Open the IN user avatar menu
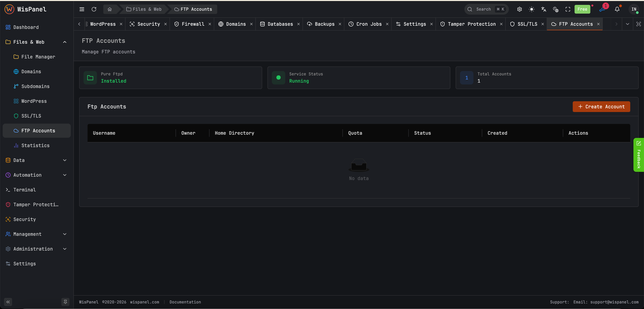 pos(634,9)
